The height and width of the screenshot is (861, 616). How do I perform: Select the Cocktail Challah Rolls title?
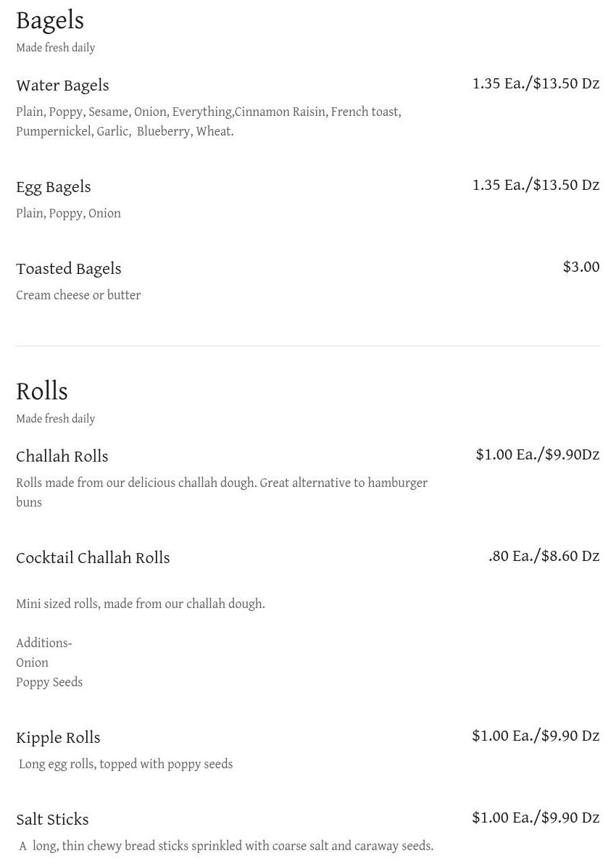[x=93, y=558]
